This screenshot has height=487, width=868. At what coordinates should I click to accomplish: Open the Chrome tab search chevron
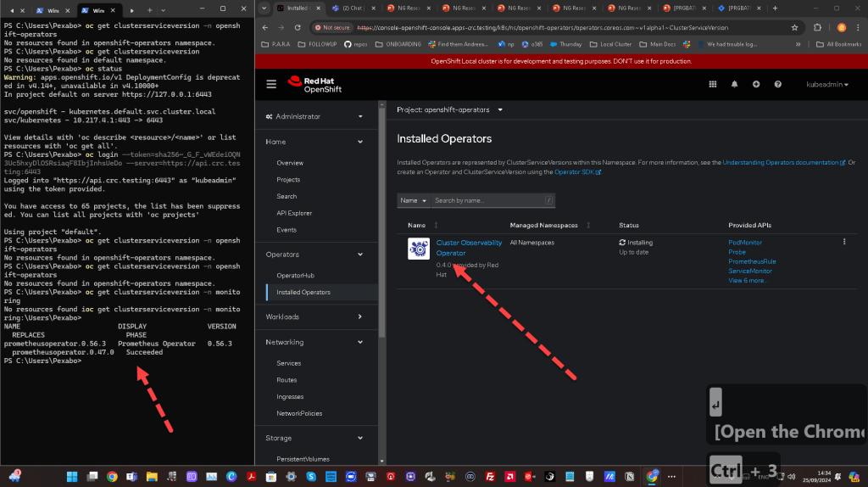pyautogui.click(x=264, y=8)
